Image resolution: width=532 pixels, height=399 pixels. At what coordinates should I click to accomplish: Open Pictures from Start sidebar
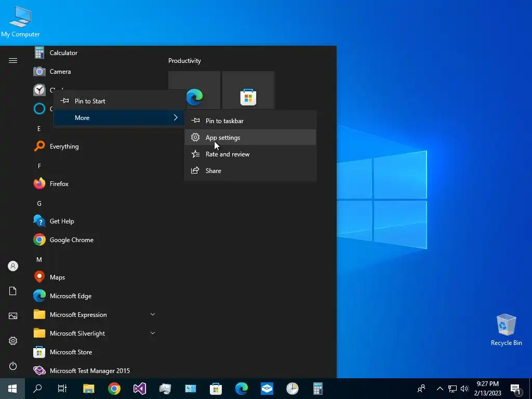(13, 316)
